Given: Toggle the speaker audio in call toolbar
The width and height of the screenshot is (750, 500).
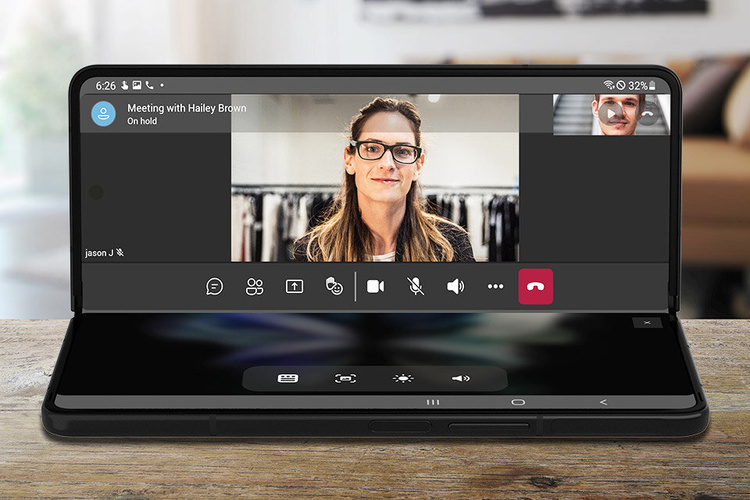Looking at the screenshot, I should pyautogui.click(x=456, y=287).
